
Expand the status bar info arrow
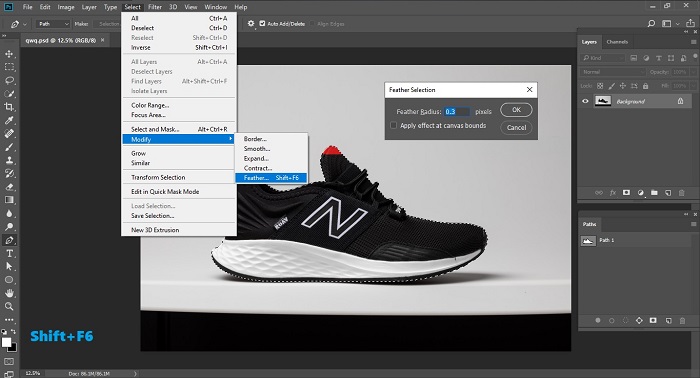tap(135, 374)
